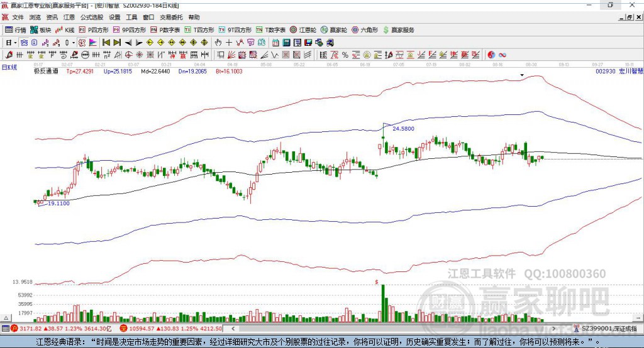Open 赢家服务 with dollar icon
The width and height of the screenshot is (644, 348).
tap(399, 30)
